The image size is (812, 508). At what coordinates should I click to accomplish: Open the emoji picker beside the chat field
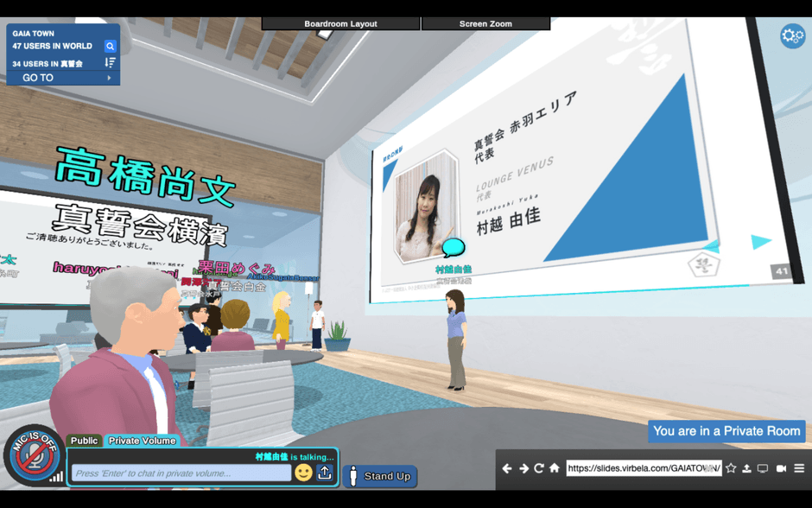coord(302,473)
